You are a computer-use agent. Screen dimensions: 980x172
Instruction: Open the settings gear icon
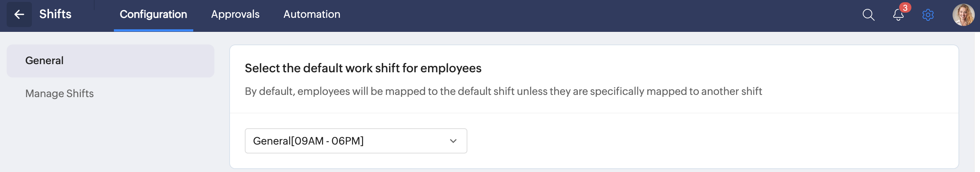928,15
